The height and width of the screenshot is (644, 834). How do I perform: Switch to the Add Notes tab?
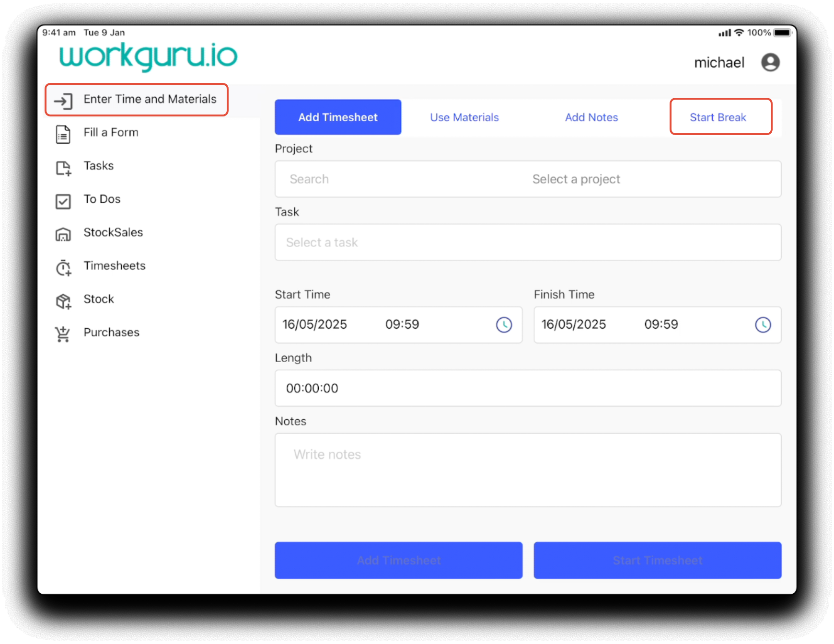tap(591, 117)
